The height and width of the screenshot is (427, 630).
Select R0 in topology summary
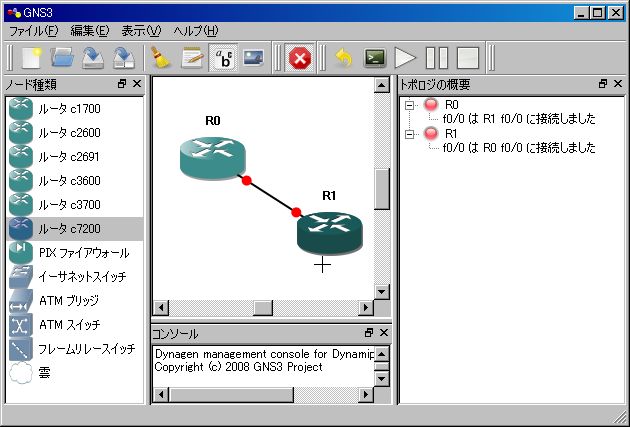click(x=452, y=105)
